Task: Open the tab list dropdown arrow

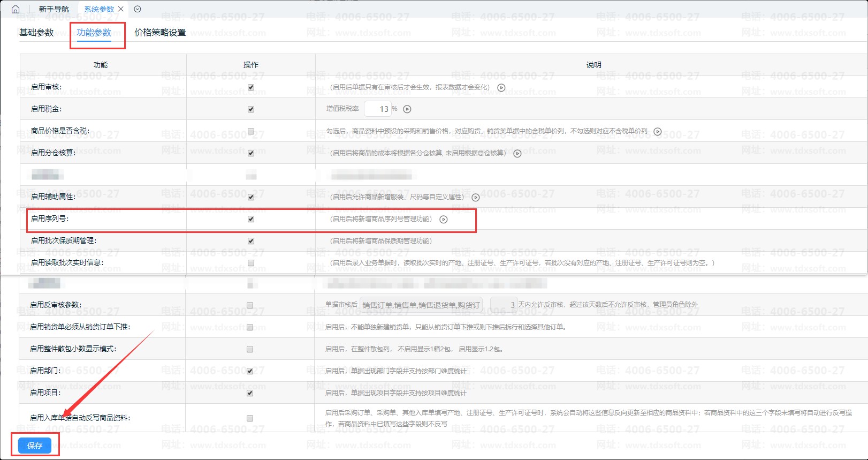Action: point(138,9)
